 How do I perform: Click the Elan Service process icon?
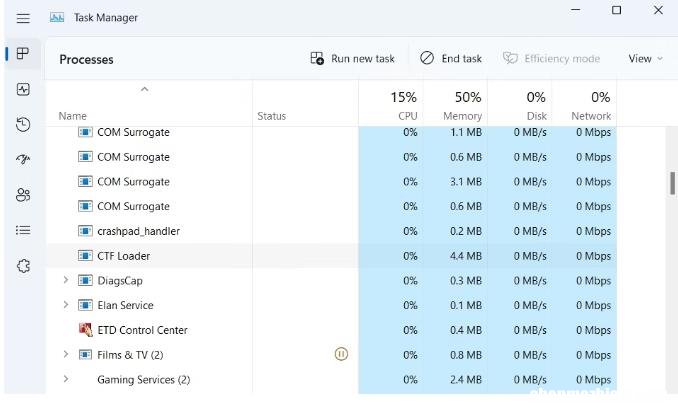click(85, 305)
